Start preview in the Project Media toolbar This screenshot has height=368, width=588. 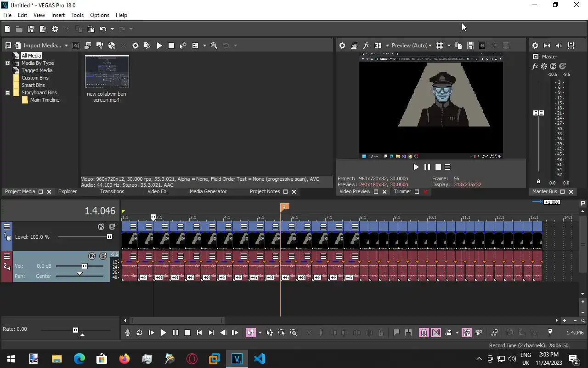[159, 46]
